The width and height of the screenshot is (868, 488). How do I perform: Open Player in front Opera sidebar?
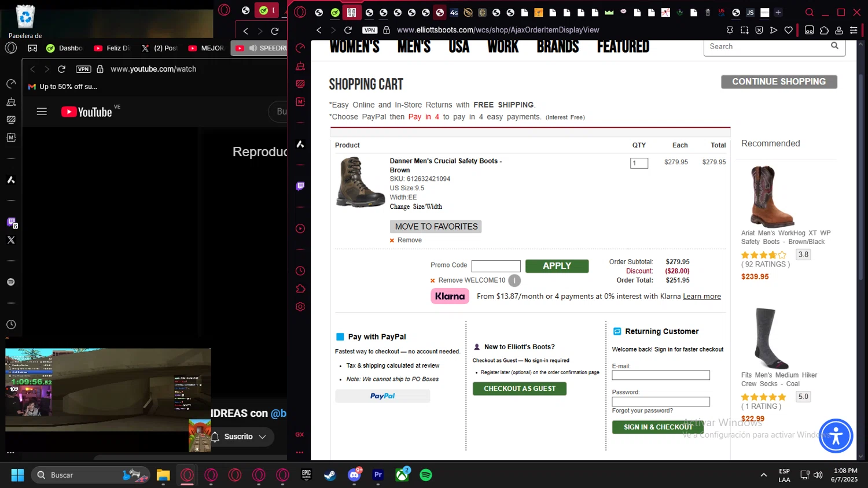pyautogui.click(x=300, y=228)
